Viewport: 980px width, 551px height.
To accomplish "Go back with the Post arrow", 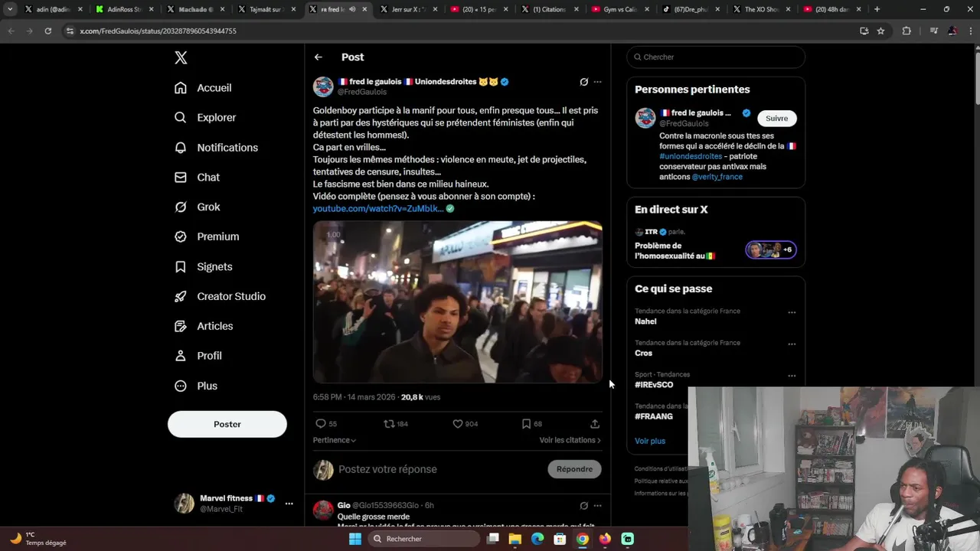I will tap(318, 57).
